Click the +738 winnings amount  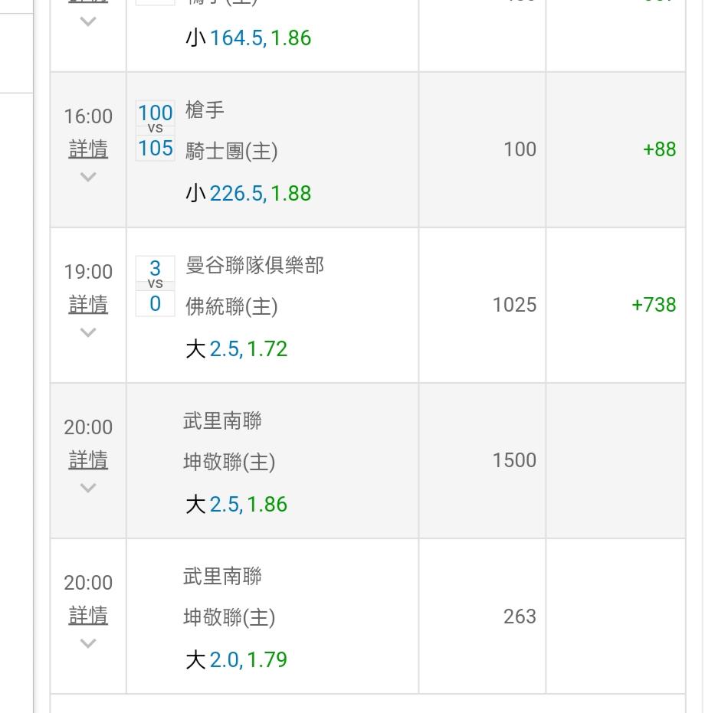[x=653, y=305]
